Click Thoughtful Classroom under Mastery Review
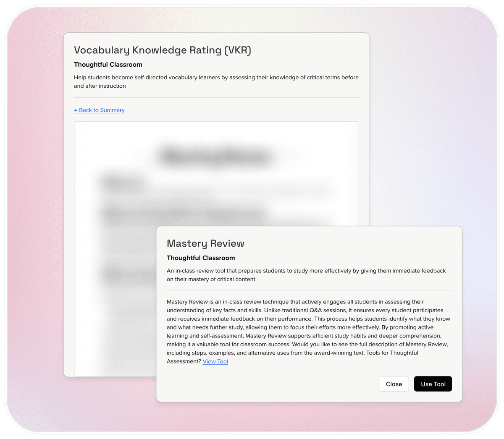This screenshot has width=504, height=439. click(x=201, y=258)
